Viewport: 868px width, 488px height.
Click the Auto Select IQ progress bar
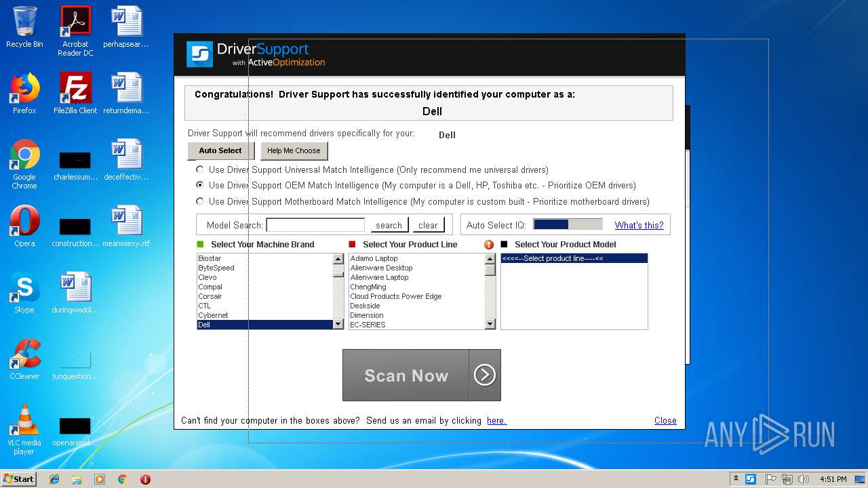568,224
